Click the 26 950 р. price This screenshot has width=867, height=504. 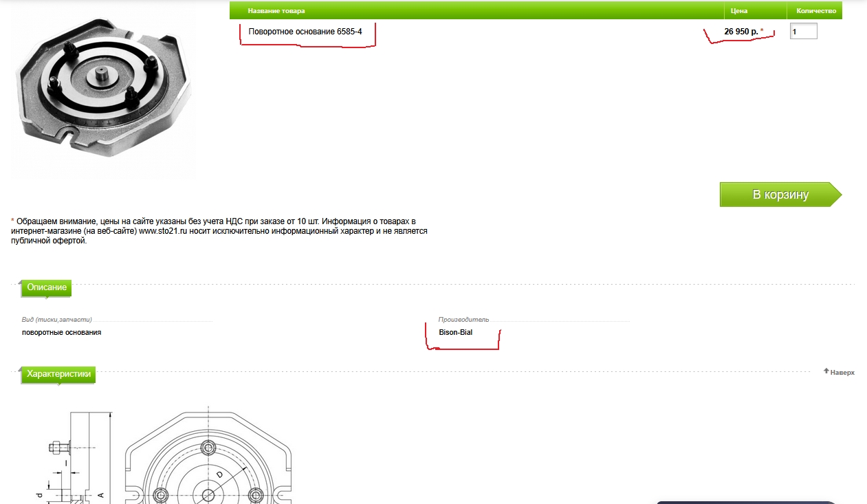740,32
